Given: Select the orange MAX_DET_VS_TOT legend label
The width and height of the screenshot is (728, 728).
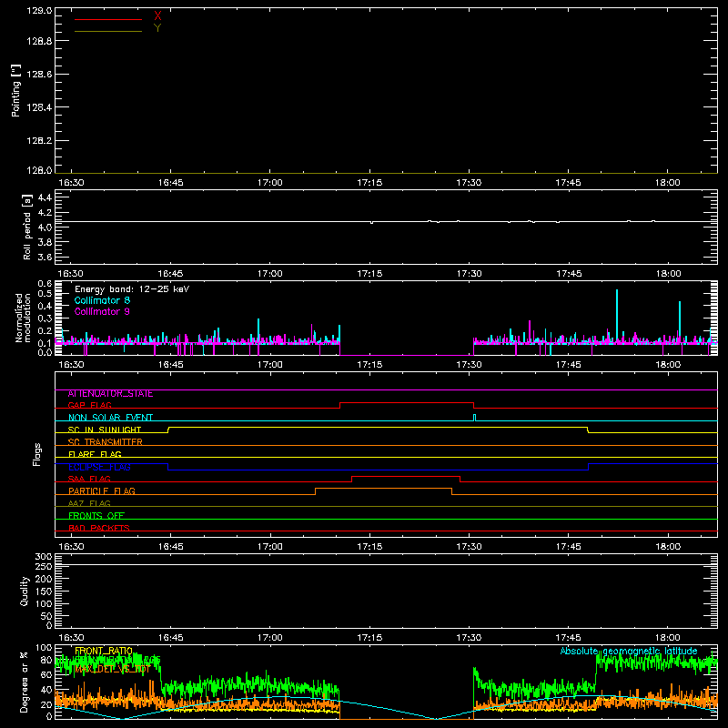Looking at the screenshot, I should point(112,670).
